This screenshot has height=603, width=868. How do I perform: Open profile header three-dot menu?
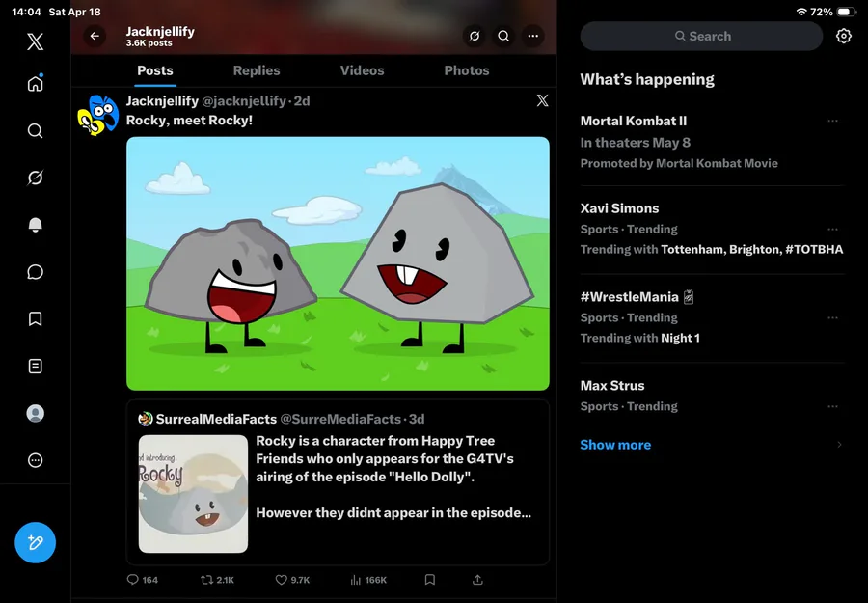pyautogui.click(x=532, y=36)
